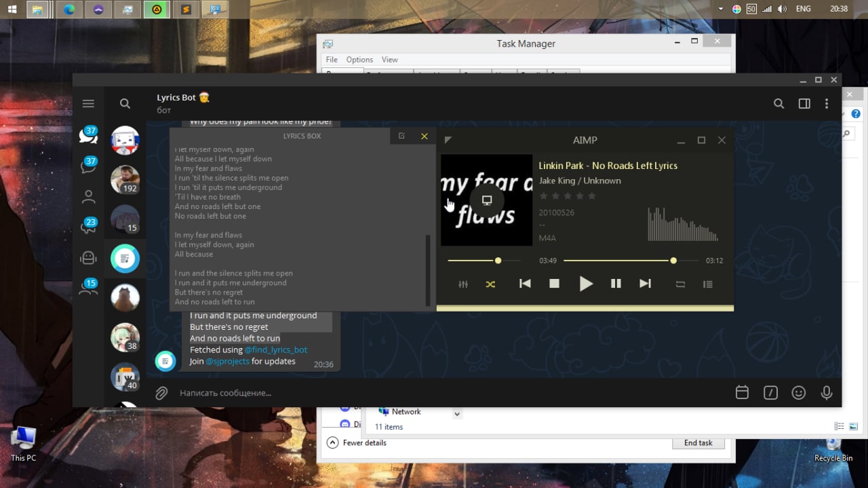Image resolution: width=868 pixels, height=488 pixels.
Task: Open Options menu in Task Manager
Action: click(359, 60)
